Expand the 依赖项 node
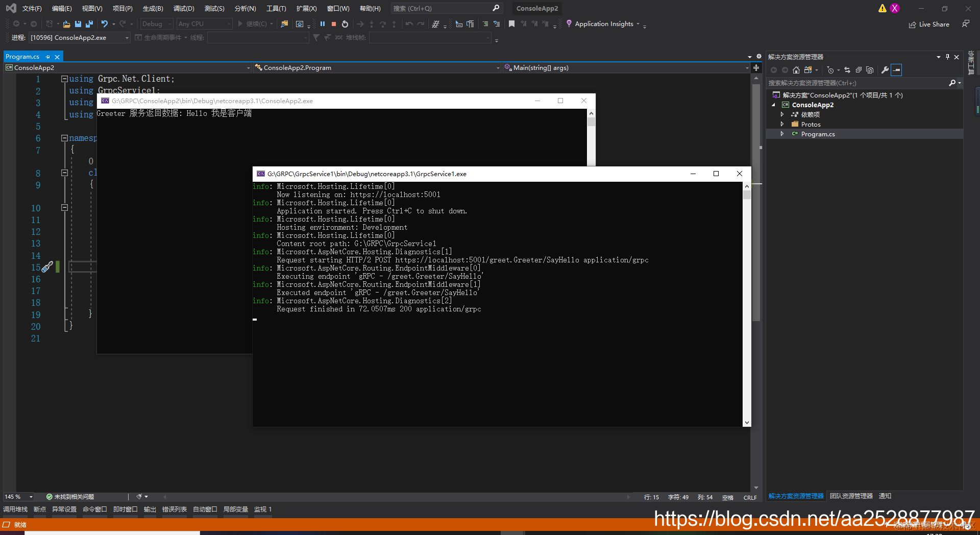Viewport: 980px width, 535px height. click(782, 114)
